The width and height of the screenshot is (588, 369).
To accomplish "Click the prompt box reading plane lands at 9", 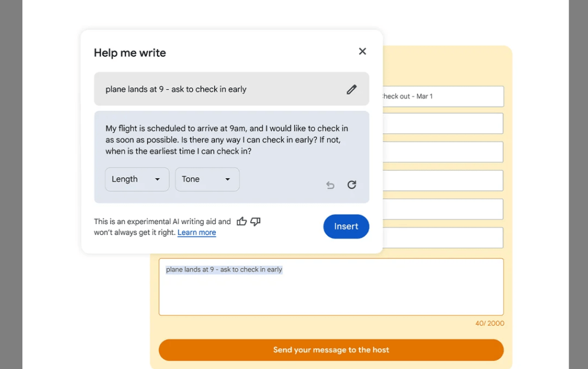I will (231, 89).
